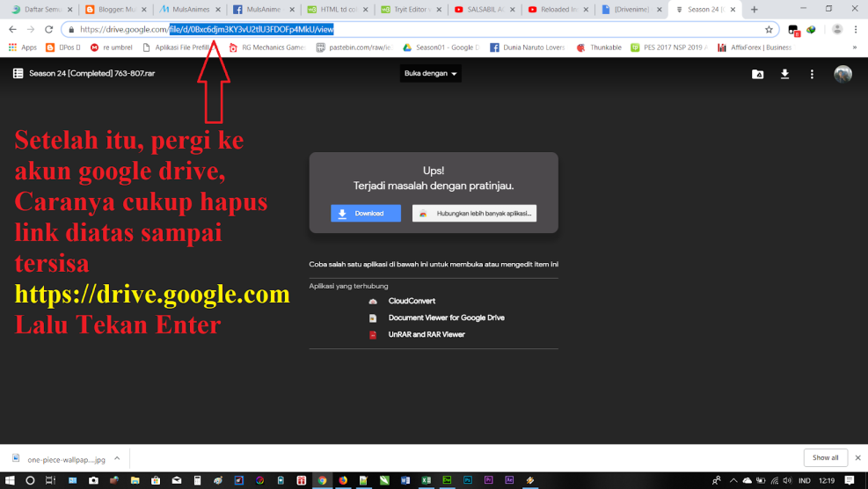Expand the Buka dengan dropdown
Image resolution: width=868 pixels, height=489 pixels.
[430, 73]
